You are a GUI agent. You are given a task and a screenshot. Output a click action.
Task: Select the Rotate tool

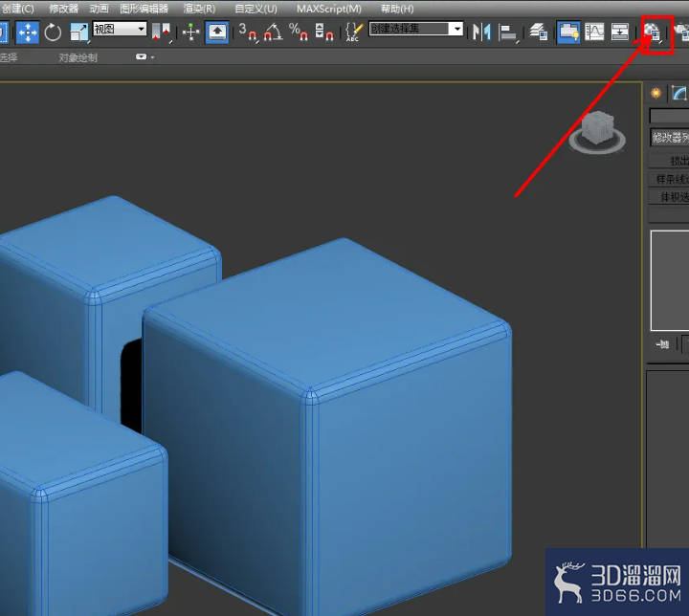53,33
